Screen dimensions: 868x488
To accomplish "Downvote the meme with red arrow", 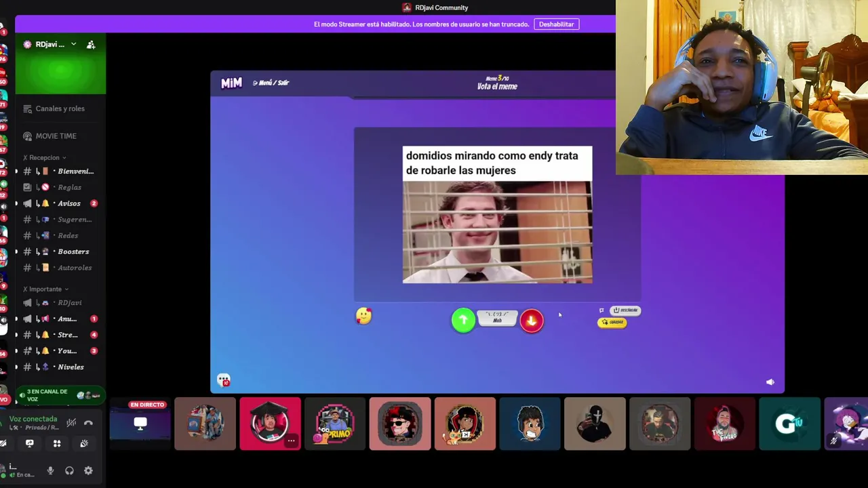I will [532, 320].
